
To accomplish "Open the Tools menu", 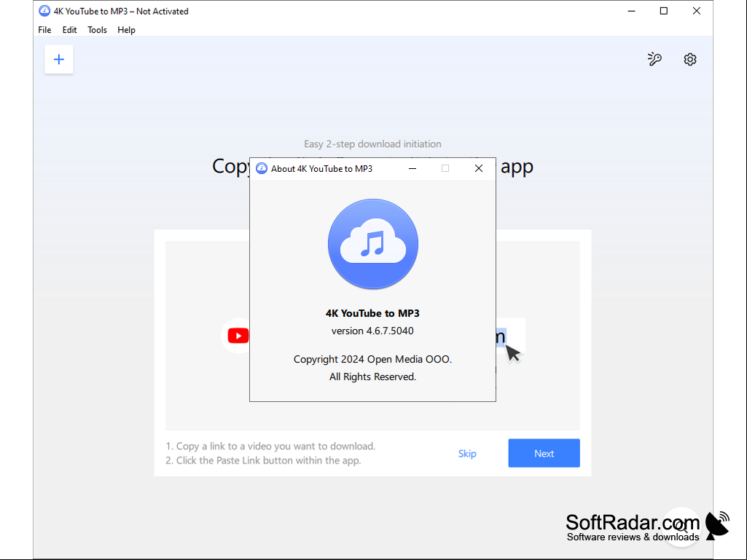I will [x=97, y=30].
